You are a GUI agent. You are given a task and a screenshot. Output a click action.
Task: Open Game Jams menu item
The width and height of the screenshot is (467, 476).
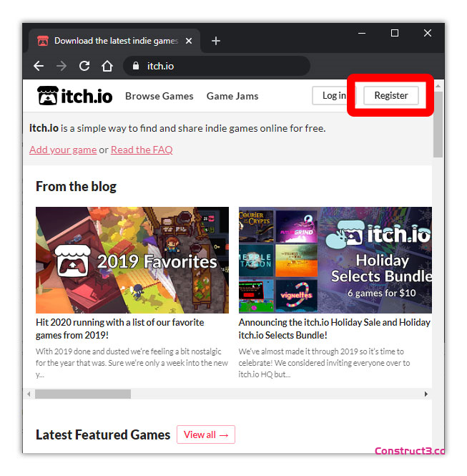coord(232,96)
